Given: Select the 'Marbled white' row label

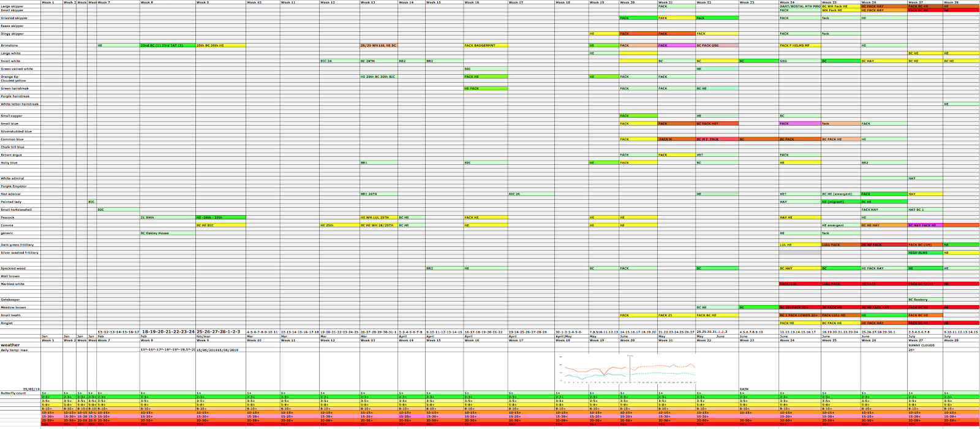Looking at the screenshot, I should tap(12, 284).
